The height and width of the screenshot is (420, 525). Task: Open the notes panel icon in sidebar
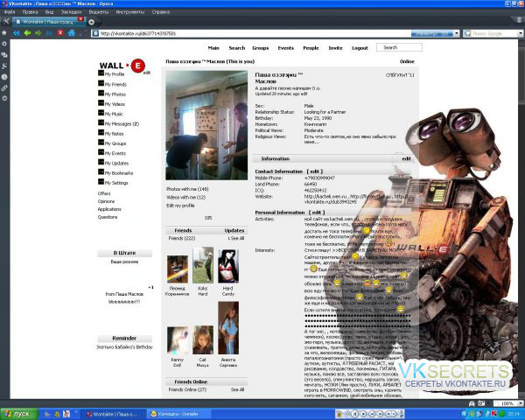coord(4,66)
